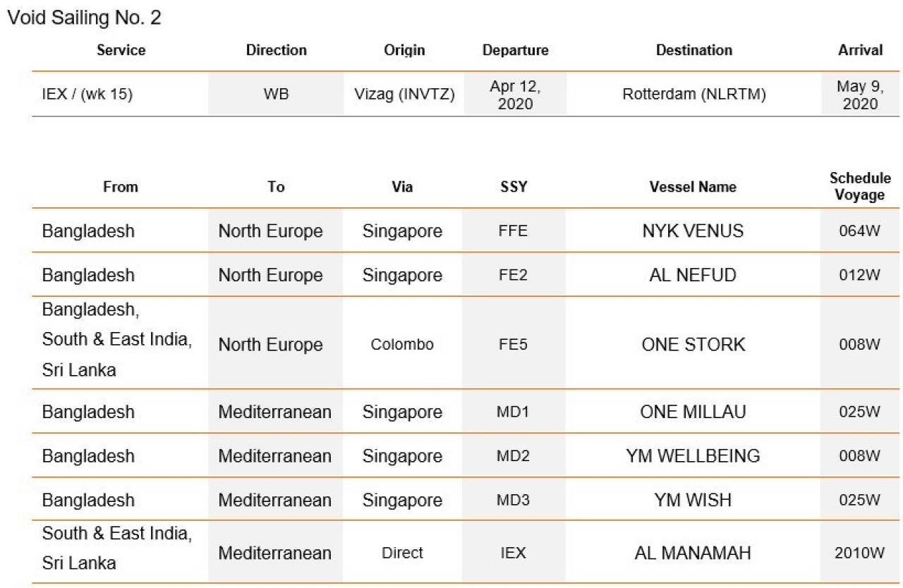The width and height of the screenshot is (903, 588).
Task: Click the YM WELLBEING vessel name
Action: [693, 456]
